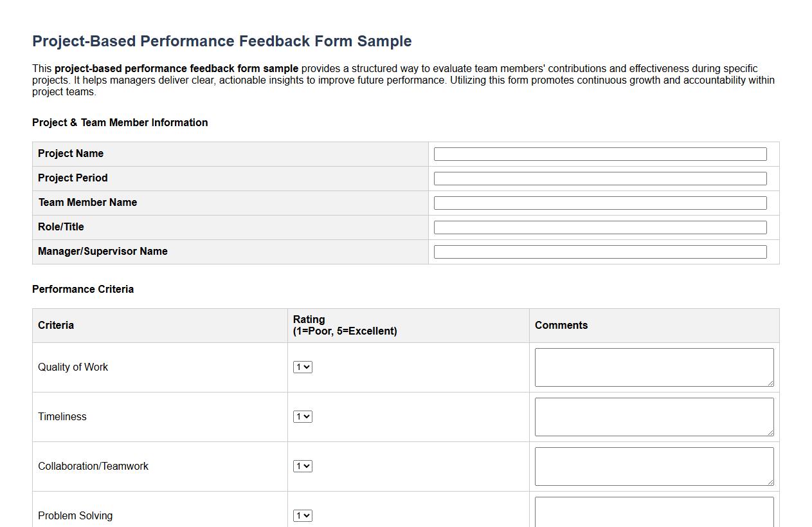This screenshot has height=527, width=812.
Task: Click the Comments column header
Action: (x=561, y=325)
